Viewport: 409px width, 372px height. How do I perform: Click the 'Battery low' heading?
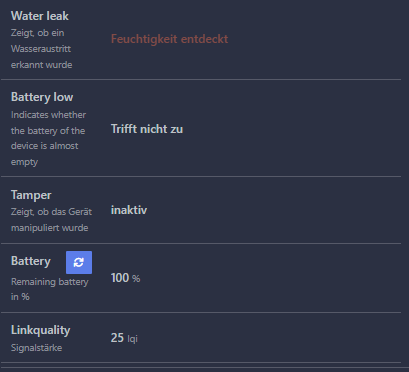click(x=42, y=97)
